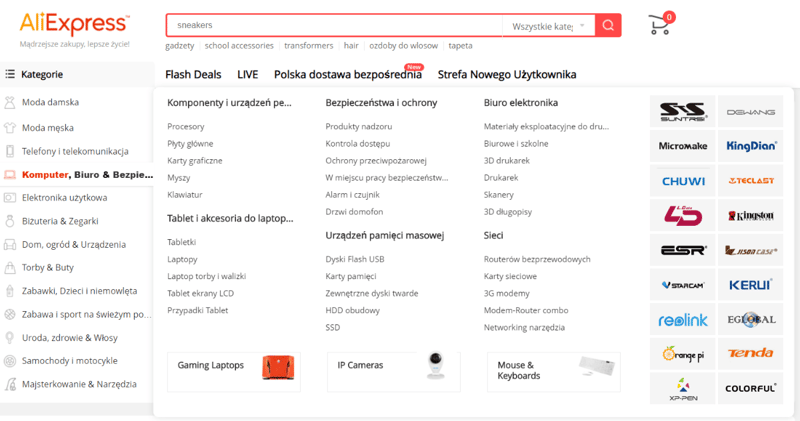The height and width of the screenshot is (421, 800).
Task: Click the dress icon beside Moda damska
Action: point(10,103)
